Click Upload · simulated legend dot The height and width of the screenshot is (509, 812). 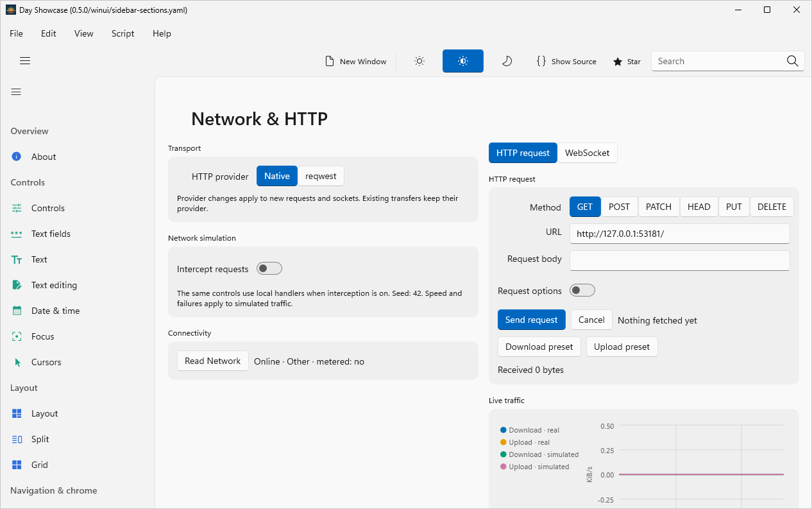pos(503,467)
